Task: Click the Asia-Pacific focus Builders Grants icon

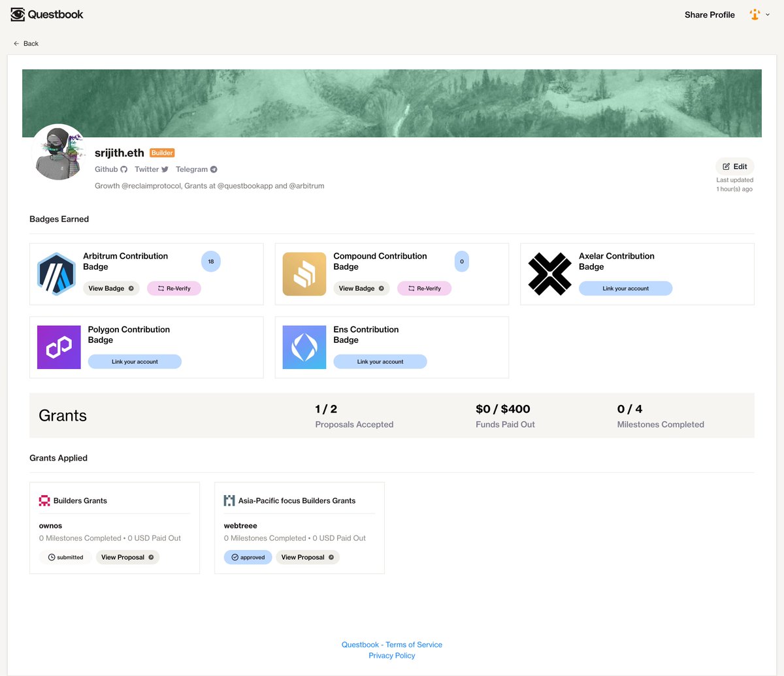Action: click(x=229, y=501)
